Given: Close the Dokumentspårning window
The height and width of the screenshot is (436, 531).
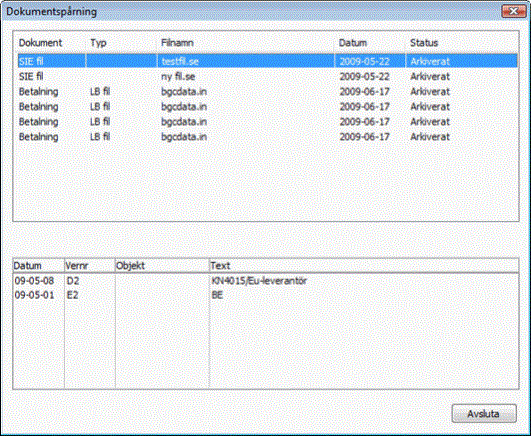Looking at the screenshot, I should click(514, 11).
